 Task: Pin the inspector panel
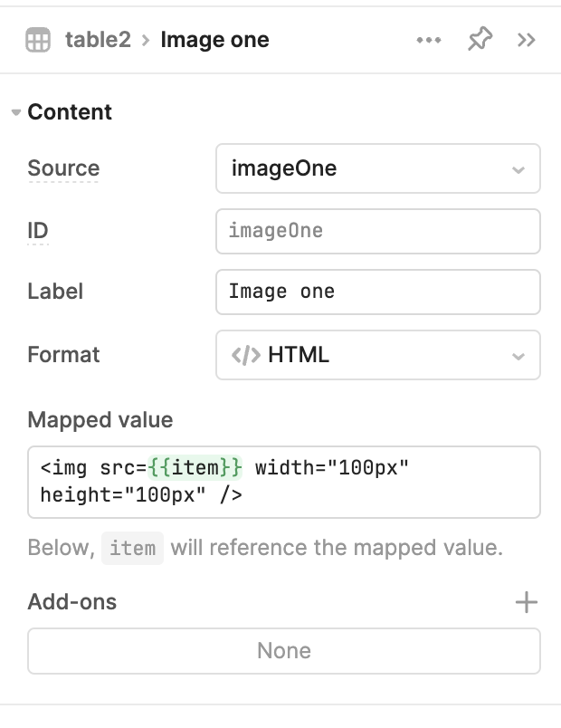click(480, 40)
